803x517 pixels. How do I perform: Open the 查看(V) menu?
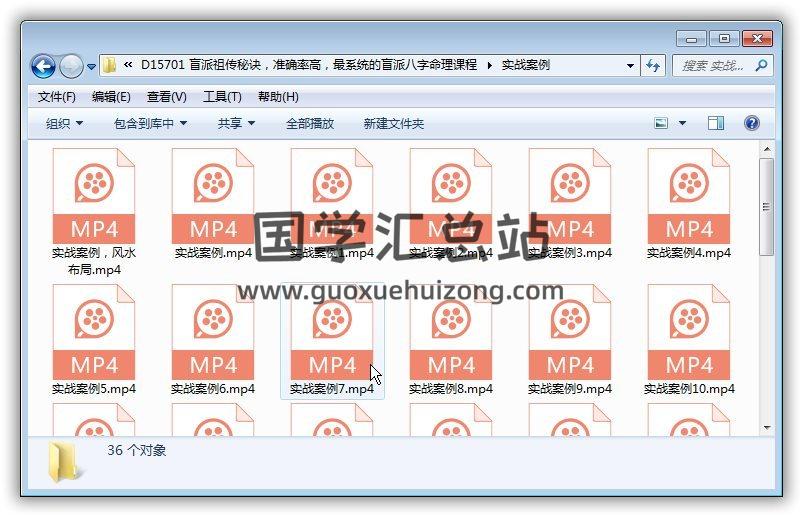(166, 97)
